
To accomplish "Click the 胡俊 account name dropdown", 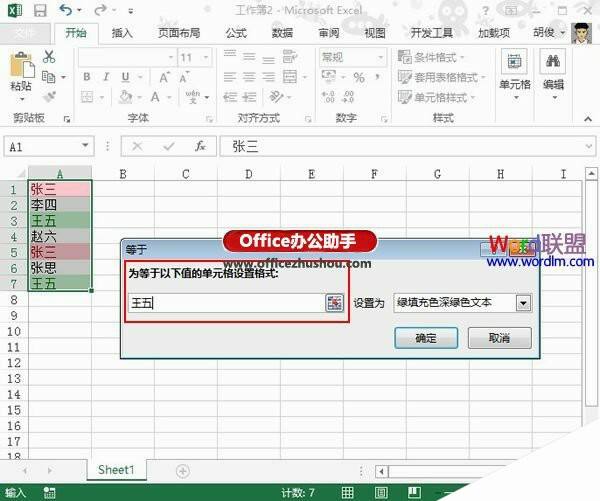I will pyautogui.click(x=549, y=33).
